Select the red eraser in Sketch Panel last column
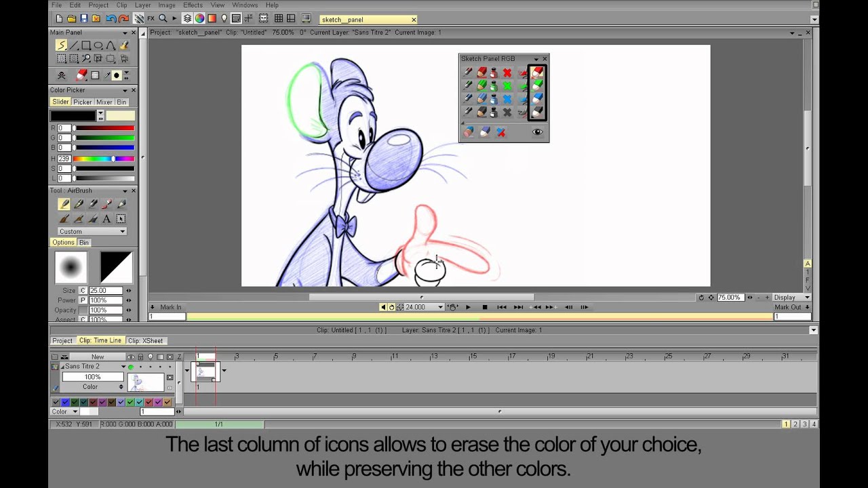 (x=537, y=73)
